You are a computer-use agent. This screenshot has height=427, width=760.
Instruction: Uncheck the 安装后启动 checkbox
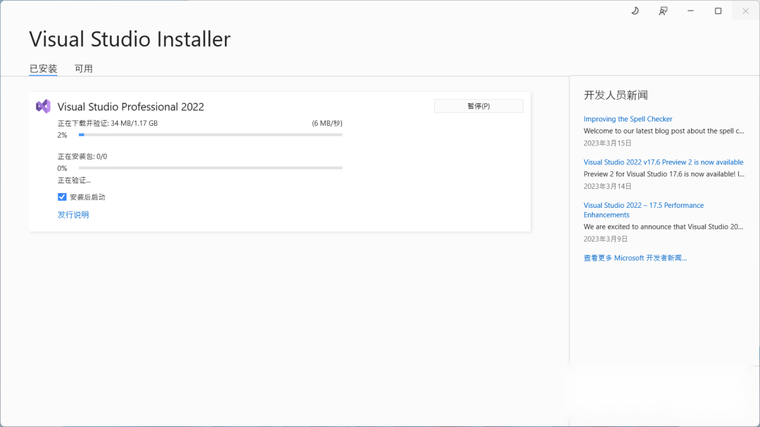tap(62, 197)
